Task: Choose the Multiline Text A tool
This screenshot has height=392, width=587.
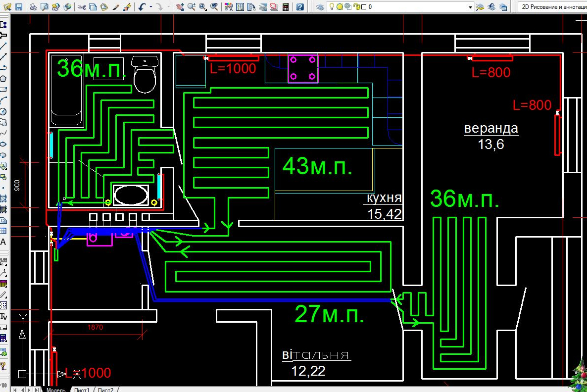Action: coord(3,242)
